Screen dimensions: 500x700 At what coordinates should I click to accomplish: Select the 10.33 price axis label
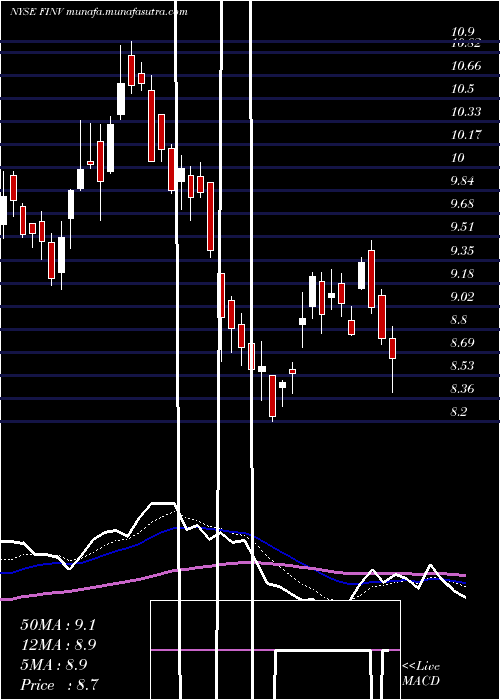pos(466,112)
